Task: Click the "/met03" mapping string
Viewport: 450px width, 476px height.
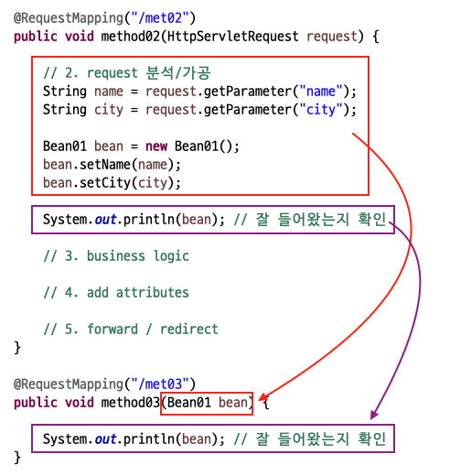Action: point(160,384)
